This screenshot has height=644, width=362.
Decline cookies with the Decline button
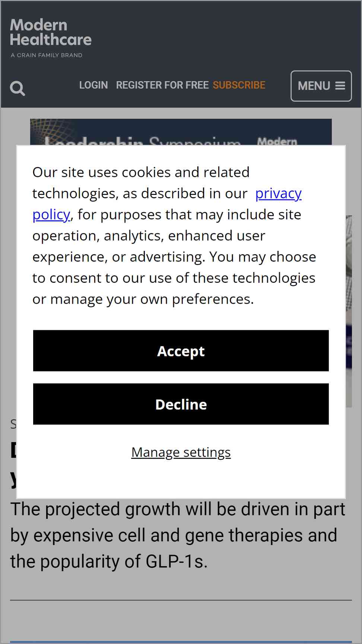(181, 404)
